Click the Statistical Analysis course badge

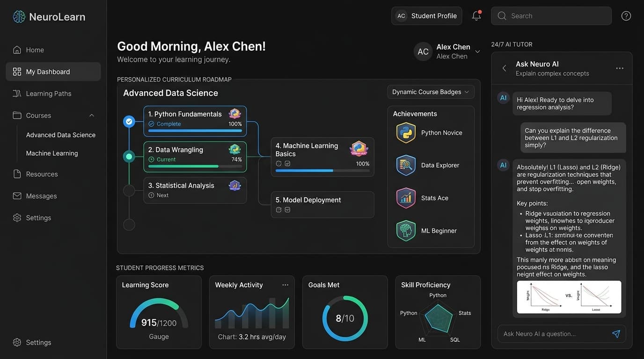click(x=234, y=186)
